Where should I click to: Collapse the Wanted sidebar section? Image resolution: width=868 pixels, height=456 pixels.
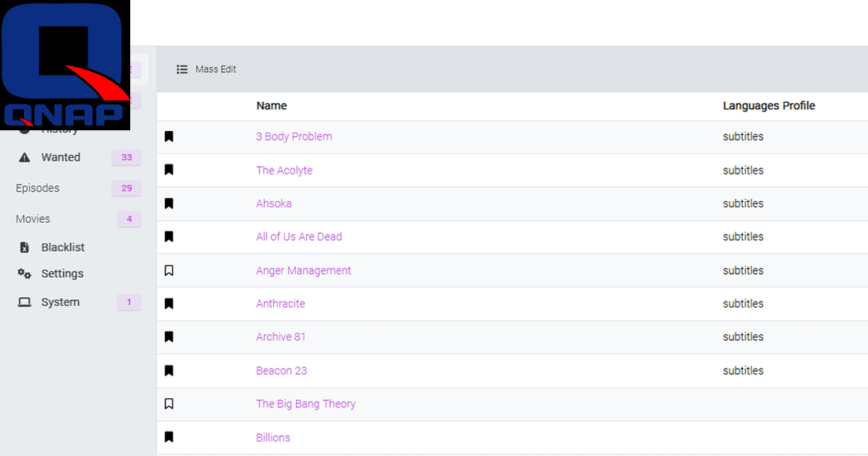click(61, 157)
